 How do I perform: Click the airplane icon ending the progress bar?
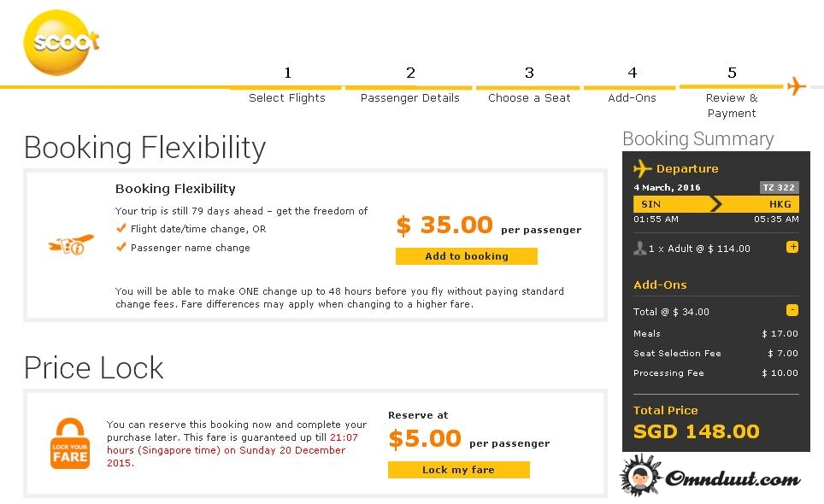pos(796,86)
